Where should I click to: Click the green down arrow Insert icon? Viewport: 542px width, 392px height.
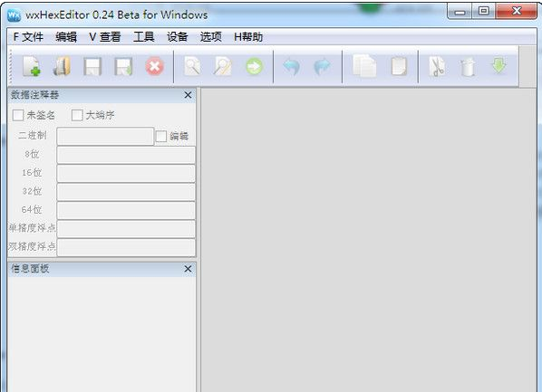(x=498, y=66)
